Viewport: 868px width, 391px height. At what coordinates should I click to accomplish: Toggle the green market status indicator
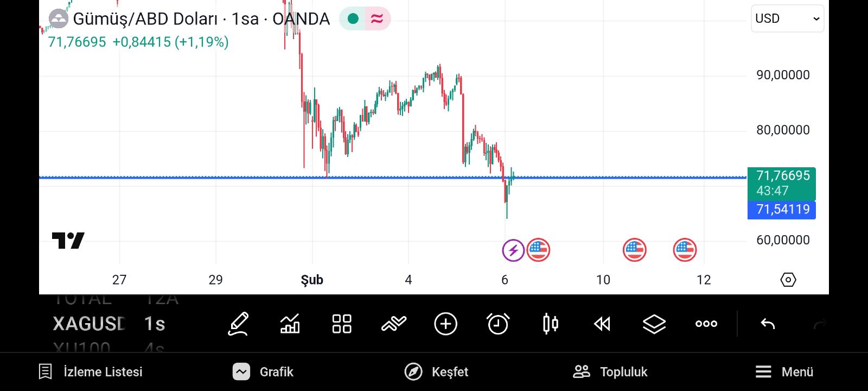[x=353, y=19]
